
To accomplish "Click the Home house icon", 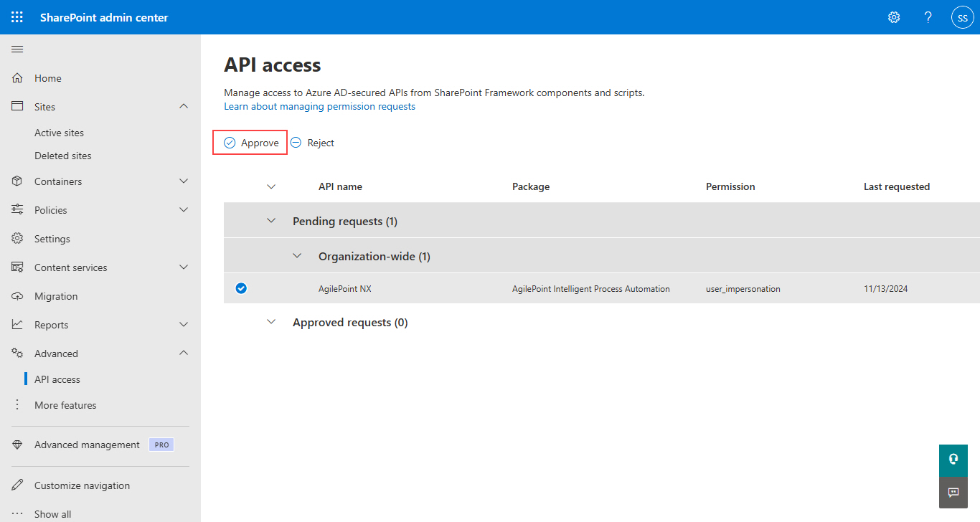I will 17,78.
